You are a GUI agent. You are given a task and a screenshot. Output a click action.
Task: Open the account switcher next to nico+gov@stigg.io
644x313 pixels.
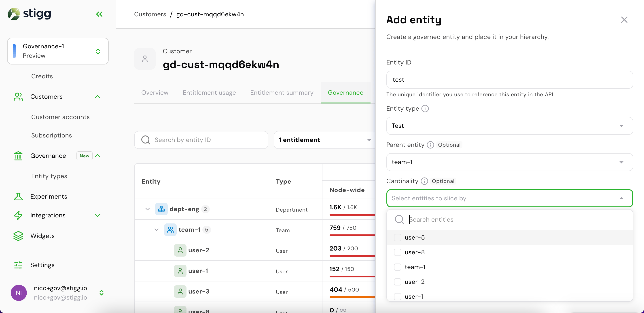click(x=102, y=292)
